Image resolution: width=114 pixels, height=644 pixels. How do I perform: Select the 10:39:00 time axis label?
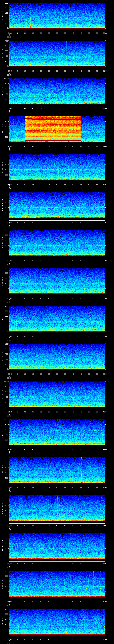tap(9, 412)
